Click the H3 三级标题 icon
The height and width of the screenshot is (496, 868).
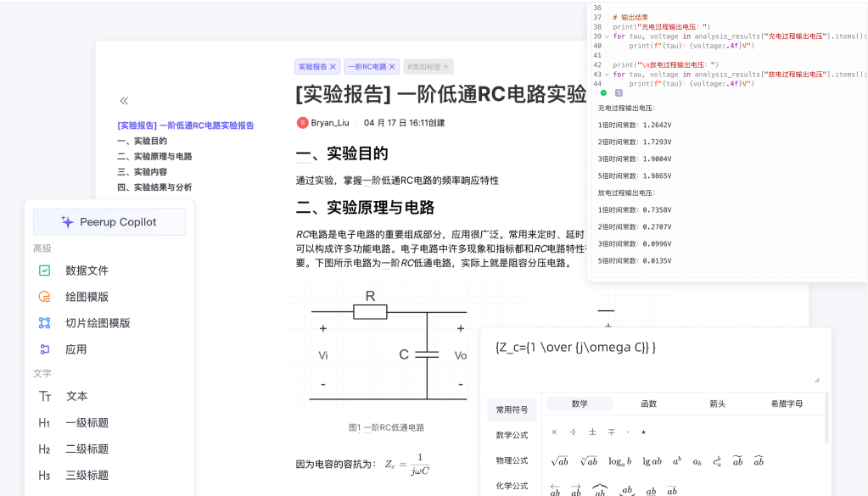tap(44, 476)
